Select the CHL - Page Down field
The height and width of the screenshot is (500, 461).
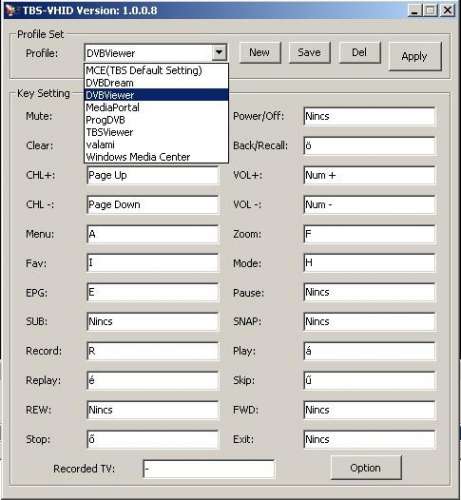point(153,205)
